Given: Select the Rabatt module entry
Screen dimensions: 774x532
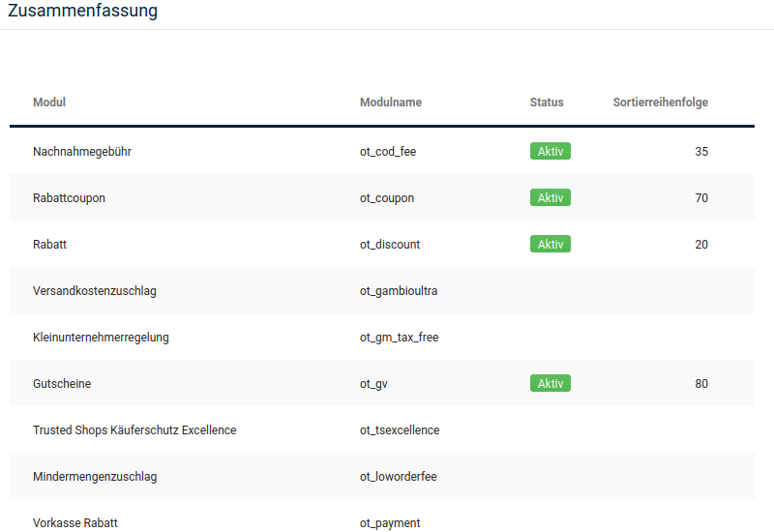Looking at the screenshot, I should point(382,244).
